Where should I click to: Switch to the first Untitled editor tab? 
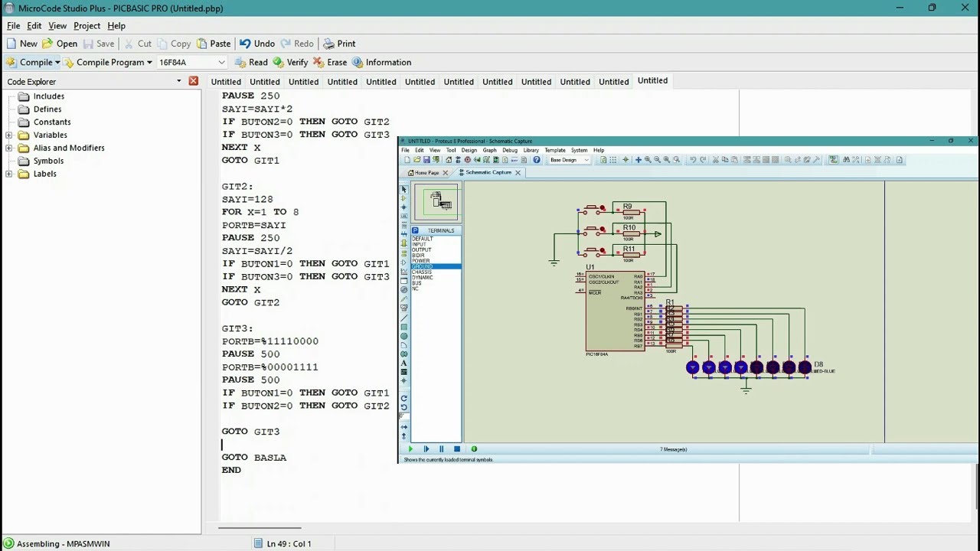click(226, 82)
